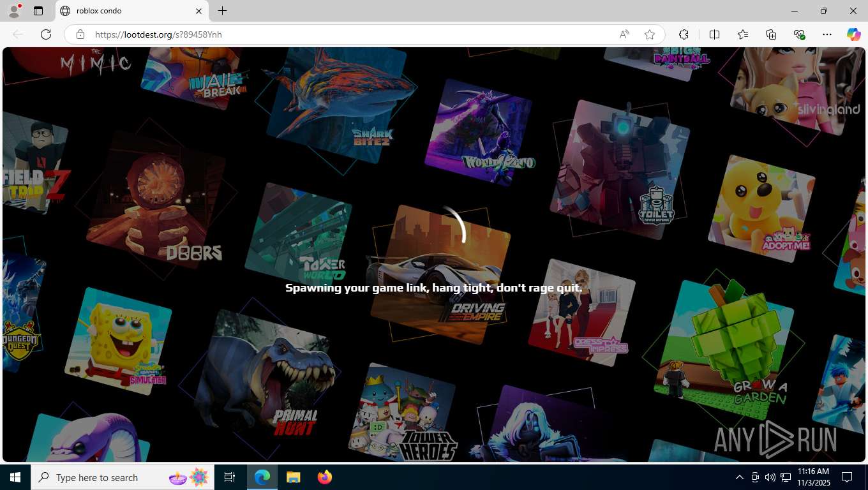Image resolution: width=868 pixels, height=490 pixels.
Task: Click the Adopt Me game thumbnail
Action: [761, 208]
